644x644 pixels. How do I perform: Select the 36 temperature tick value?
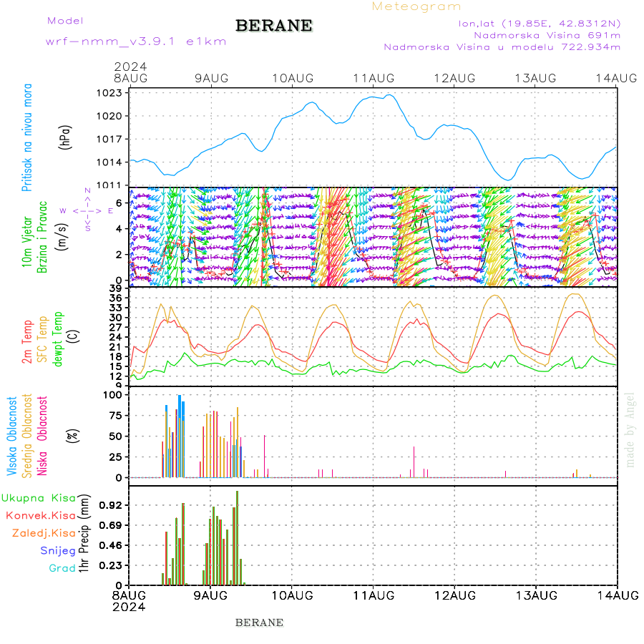coord(116,298)
